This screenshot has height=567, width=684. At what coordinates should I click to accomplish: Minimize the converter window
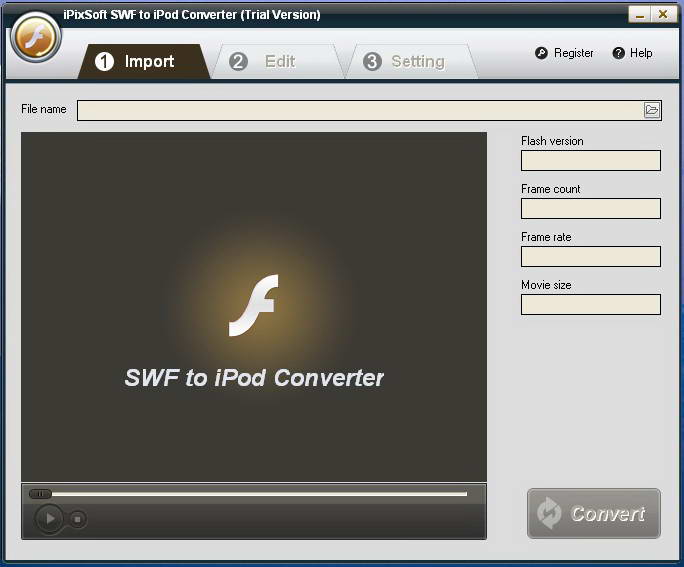[640, 14]
